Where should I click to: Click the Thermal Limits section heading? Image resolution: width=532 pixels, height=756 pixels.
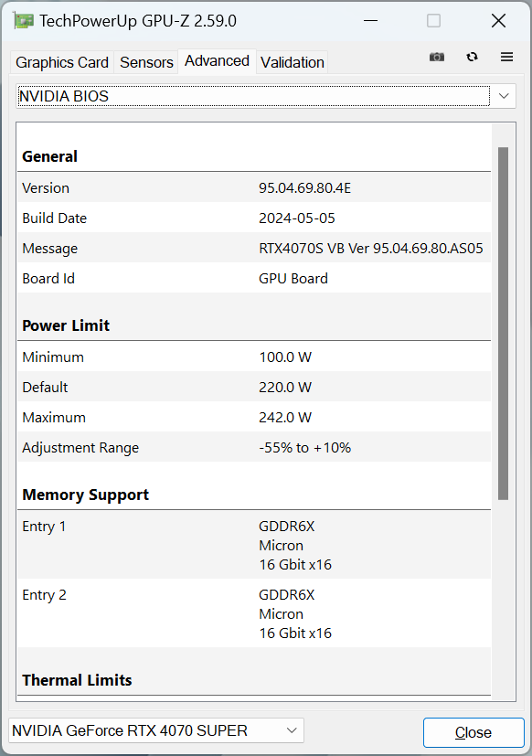(77, 680)
